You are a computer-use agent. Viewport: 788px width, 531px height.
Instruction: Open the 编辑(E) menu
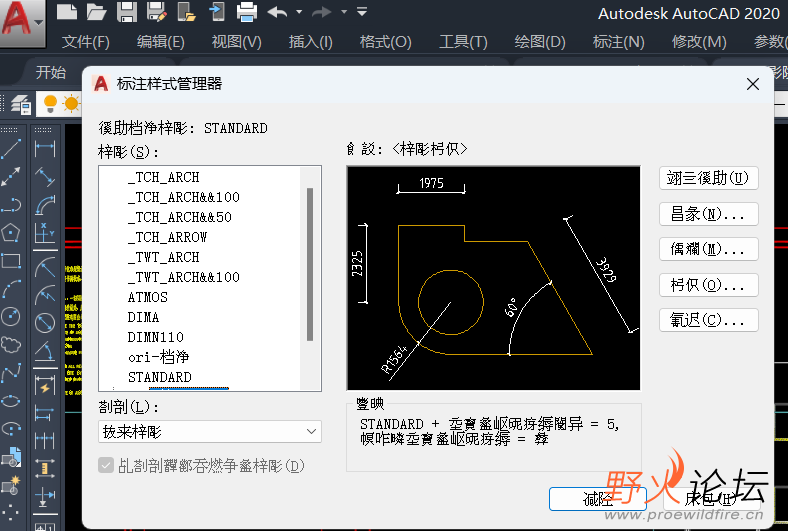click(x=160, y=42)
